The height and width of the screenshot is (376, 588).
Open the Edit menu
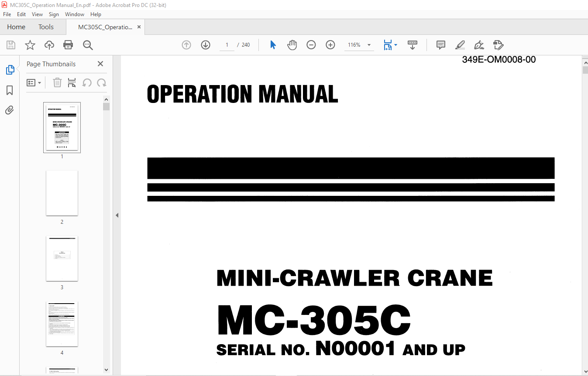[21, 14]
